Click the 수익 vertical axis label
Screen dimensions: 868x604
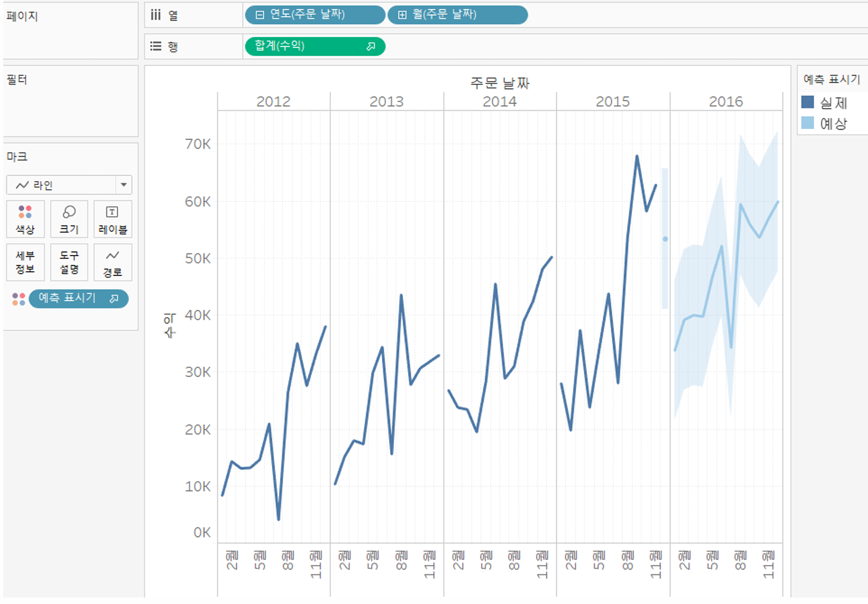pos(170,325)
